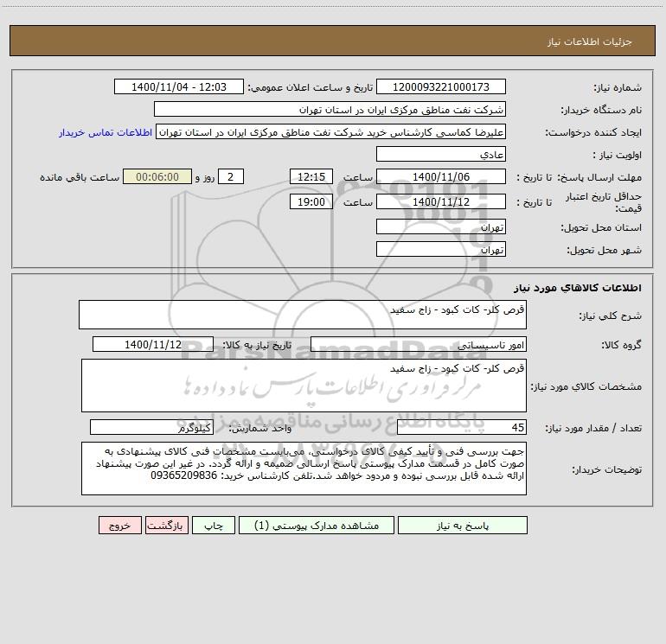Click remaining days field showing 2

pos(231,176)
